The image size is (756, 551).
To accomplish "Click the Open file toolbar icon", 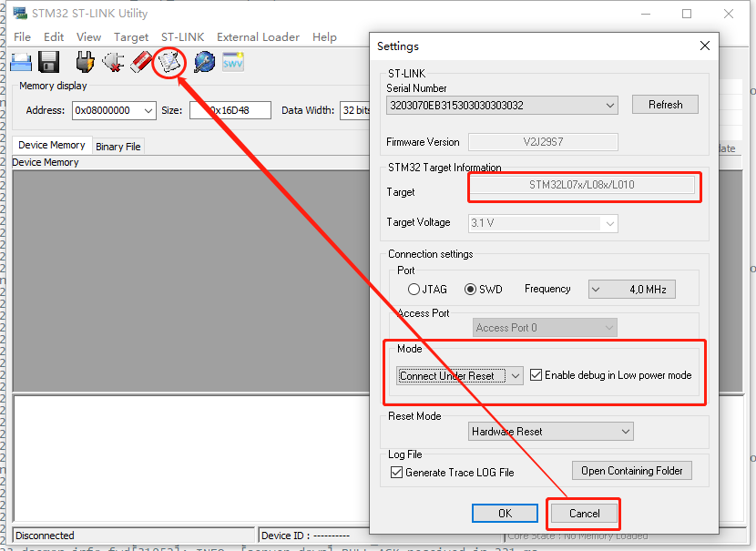I will 21,62.
